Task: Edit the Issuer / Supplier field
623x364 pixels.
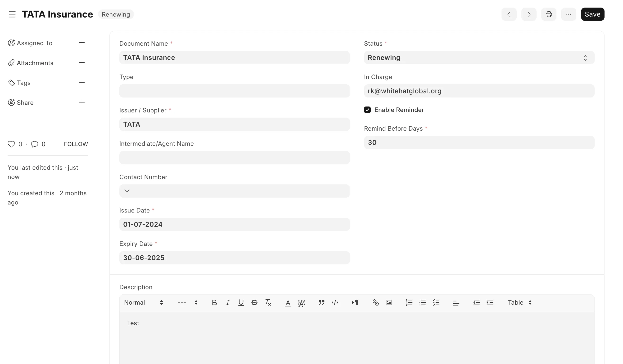Action: (234, 124)
